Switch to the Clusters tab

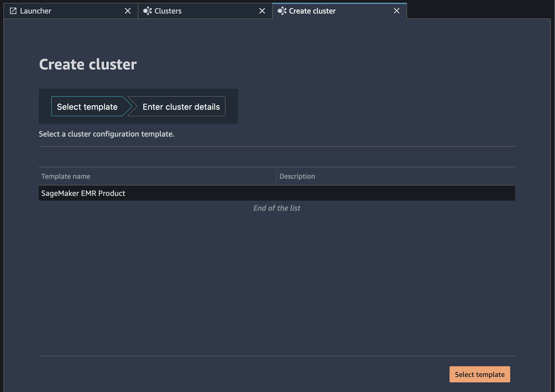click(x=168, y=11)
